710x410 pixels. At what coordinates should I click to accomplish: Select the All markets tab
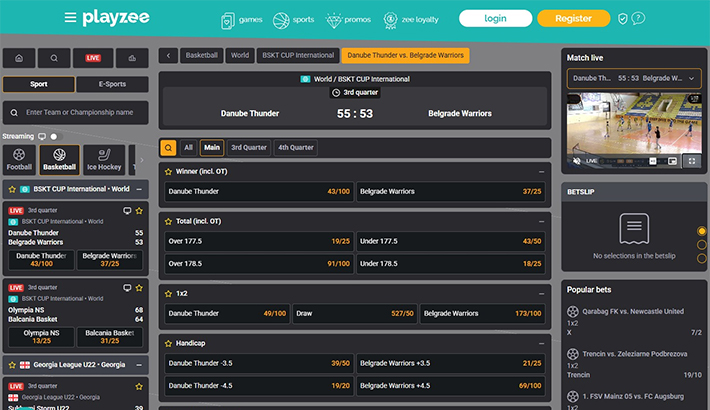[188, 148]
